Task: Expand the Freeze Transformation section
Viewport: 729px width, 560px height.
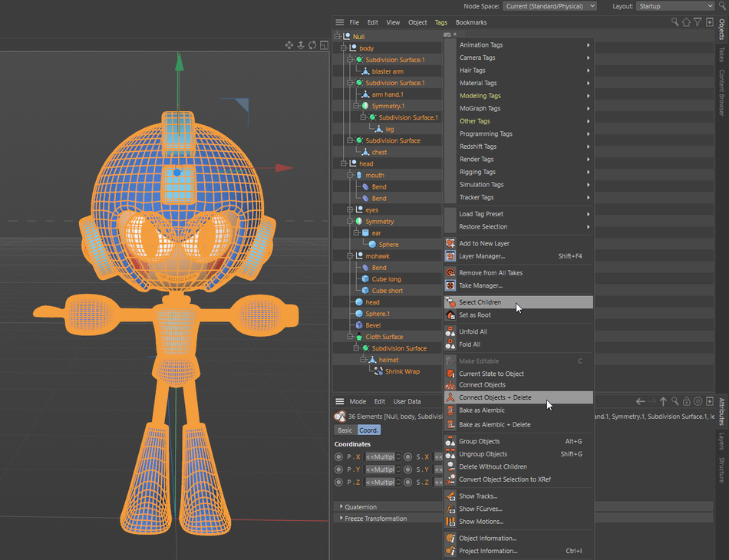Action: pos(341,518)
